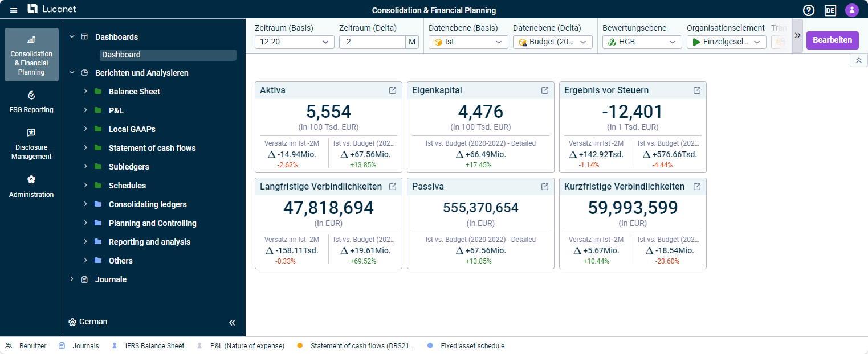This screenshot has width=868, height=354.
Task: Switch language via DE icon
Action: click(x=830, y=10)
